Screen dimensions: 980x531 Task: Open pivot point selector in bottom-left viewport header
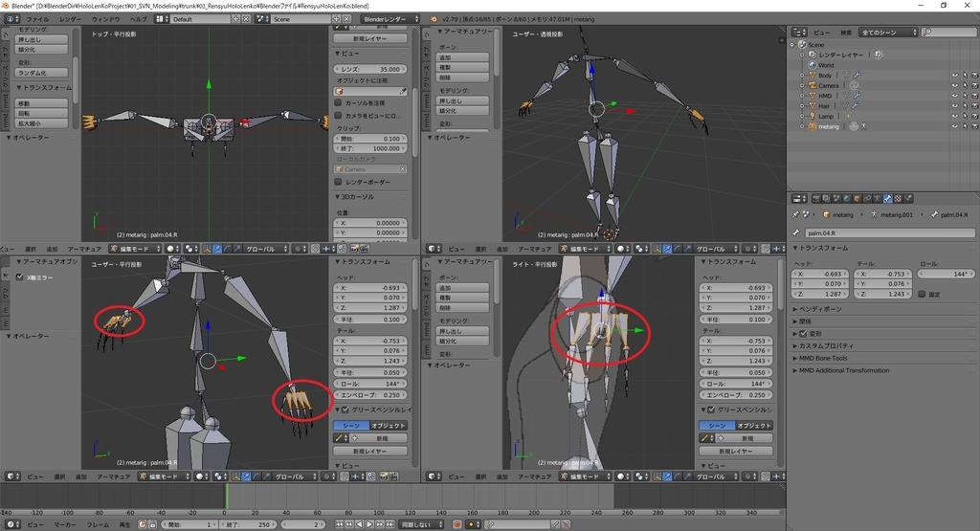[x=221, y=476]
